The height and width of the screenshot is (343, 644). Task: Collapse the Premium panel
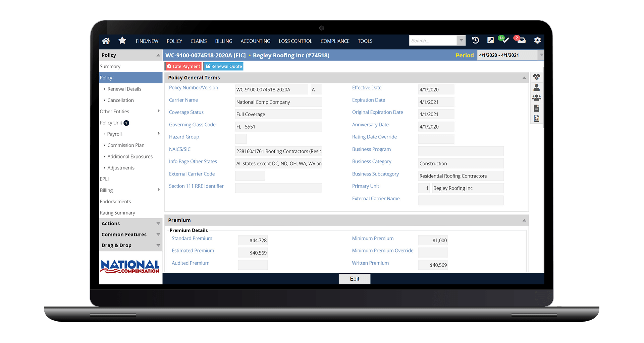(524, 220)
